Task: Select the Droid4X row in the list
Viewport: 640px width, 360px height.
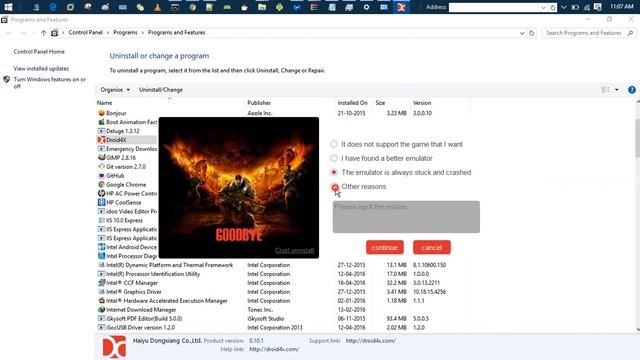Action: pos(127,140)
